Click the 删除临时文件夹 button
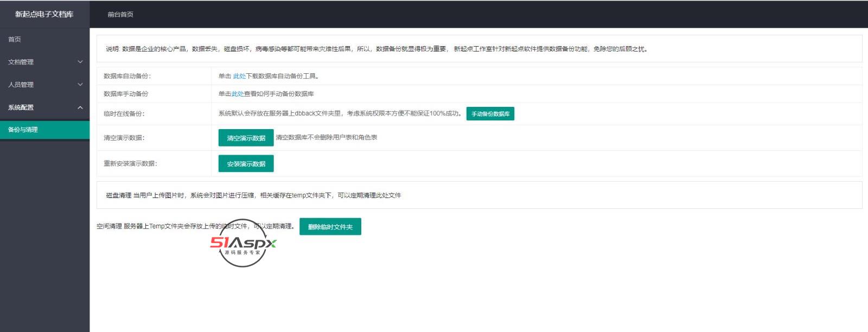Screen dimensions: 868x332 pos(330,227)
